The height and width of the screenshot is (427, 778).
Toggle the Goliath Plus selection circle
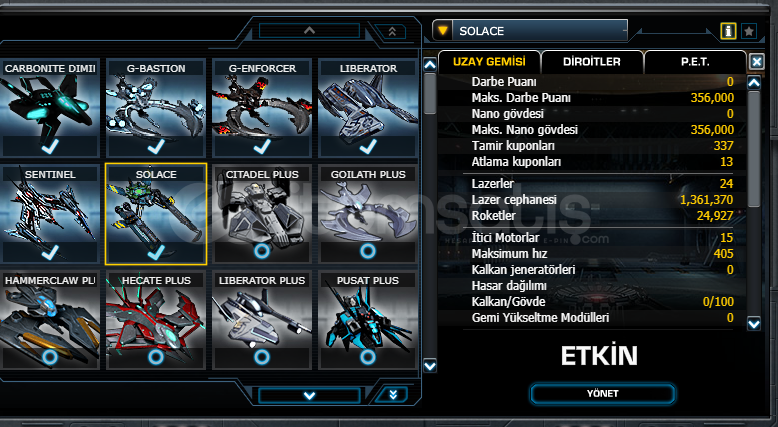click(x=368, y=251)
